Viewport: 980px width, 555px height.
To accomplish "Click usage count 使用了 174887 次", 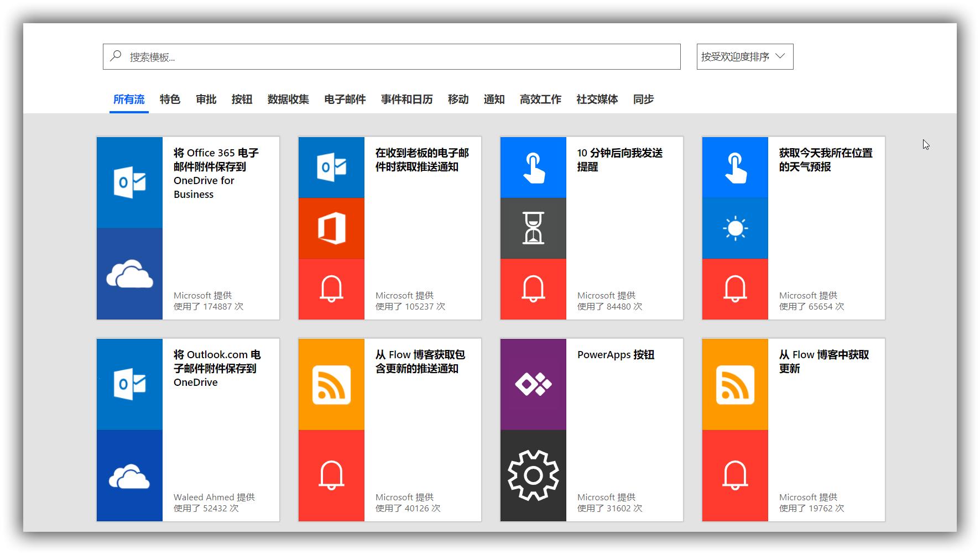I will click(208, 306).
